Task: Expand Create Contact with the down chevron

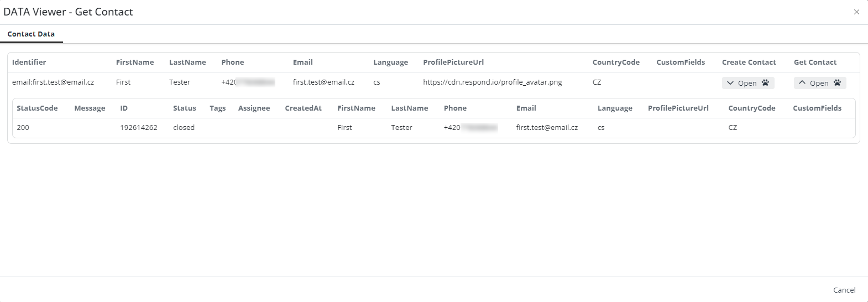Action: coord(730,83)
